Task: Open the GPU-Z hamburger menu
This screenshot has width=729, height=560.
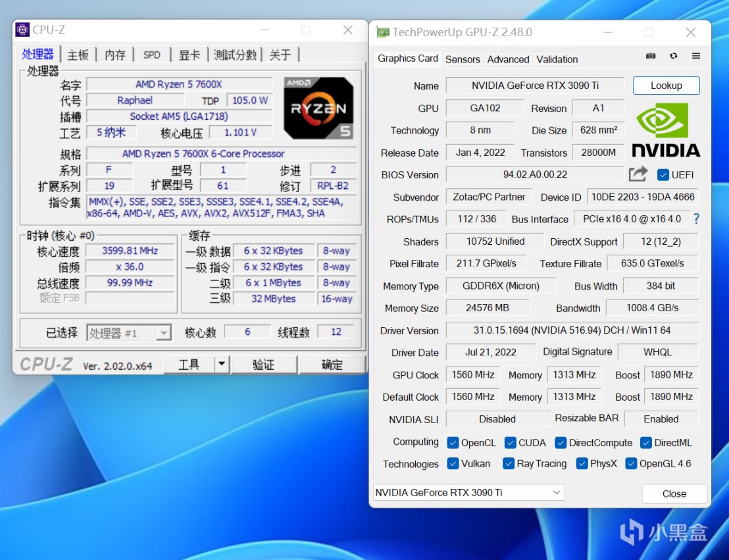Action: (x=695, y=57)
